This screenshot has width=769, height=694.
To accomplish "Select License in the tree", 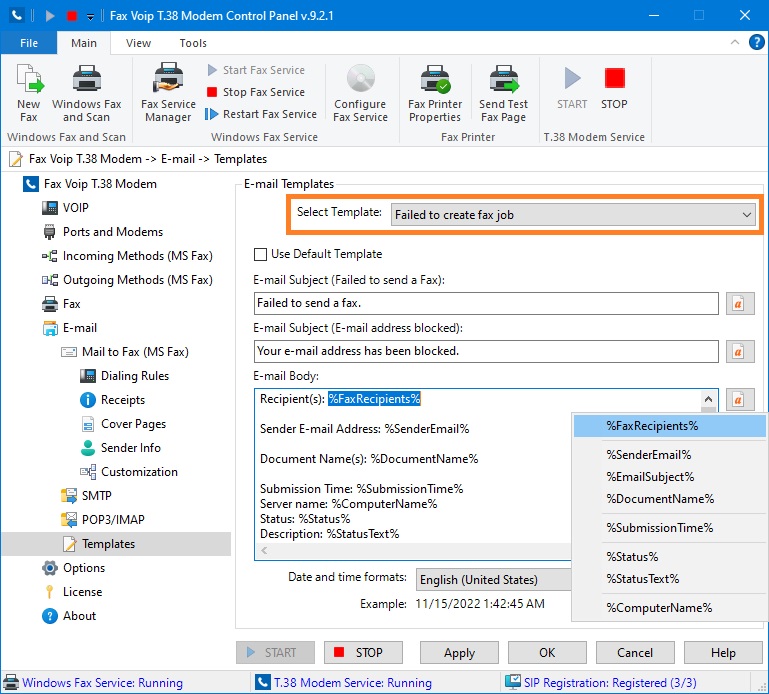I will (72, 592).
